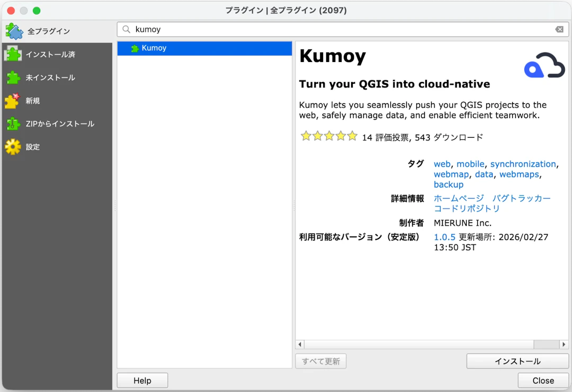This screenshot has width=572, height=392.
Task: Click the 'Turn your QGIS into cloud-native' heading
Action: (395, 84)
